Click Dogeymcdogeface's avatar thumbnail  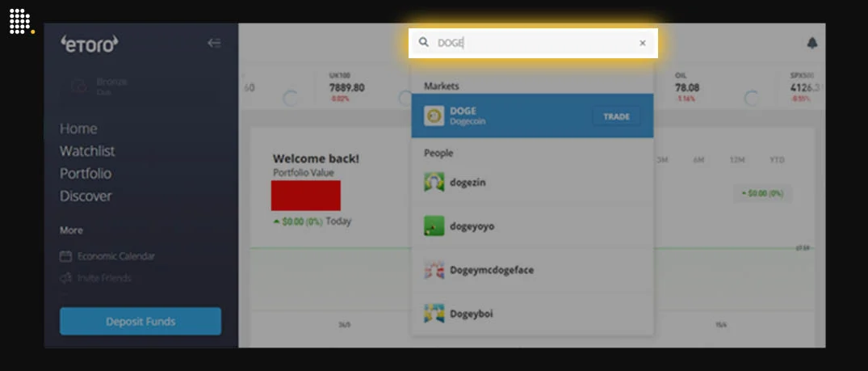pos(434,269)
